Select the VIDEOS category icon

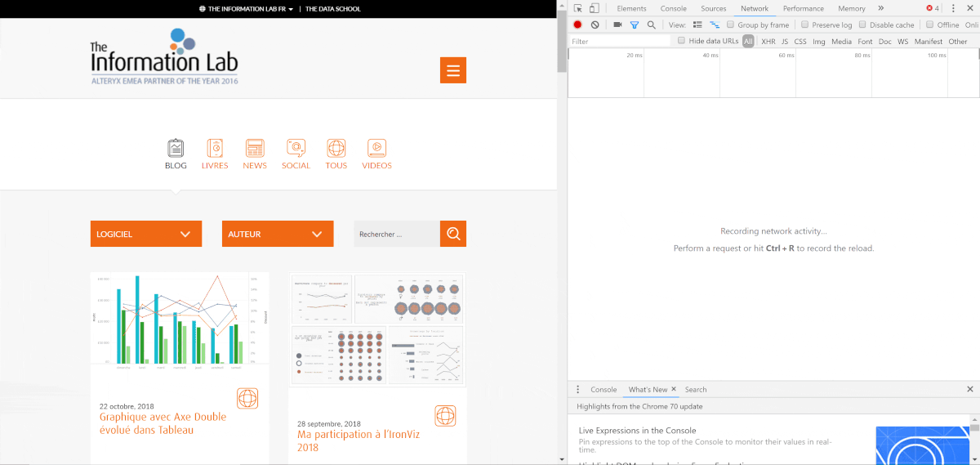[376, 148]
